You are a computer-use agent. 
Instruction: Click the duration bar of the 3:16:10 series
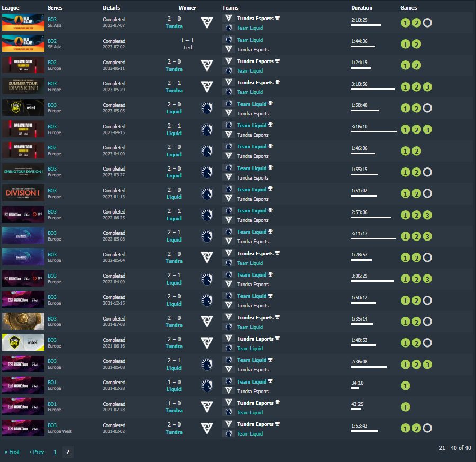(373, 131)
